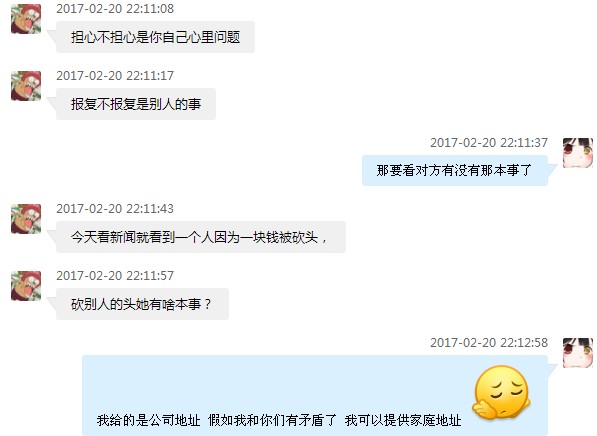The image size is (597, 436).
Task: Click timestamp 2017-02-20 22:11:08
Action: [x=115, y=8]
